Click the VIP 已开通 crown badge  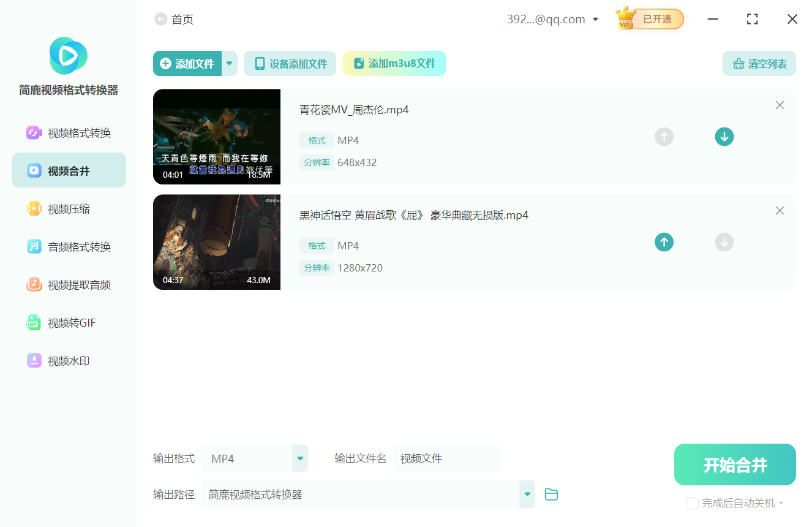(x=649, y=19)
